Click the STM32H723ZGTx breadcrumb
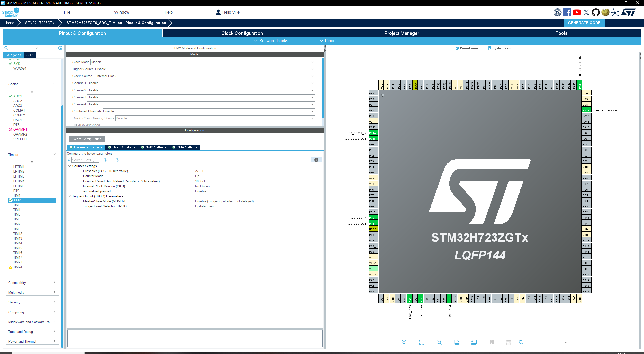 39,23
